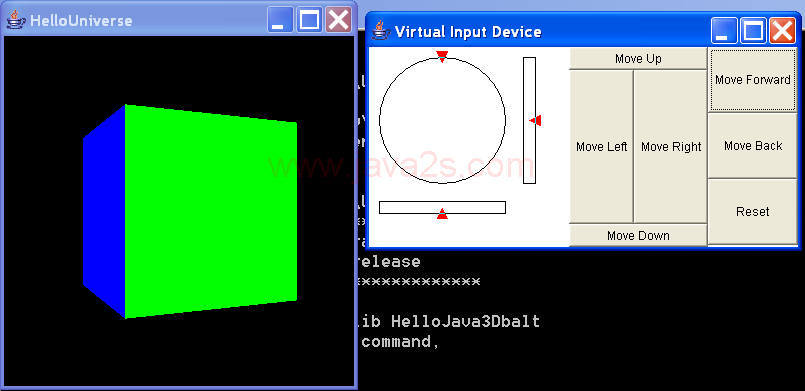Click the Move Up button
Image resolution: width=805 pixels, height=391 pixels.
pyautogui.click(x=638, y=58)
